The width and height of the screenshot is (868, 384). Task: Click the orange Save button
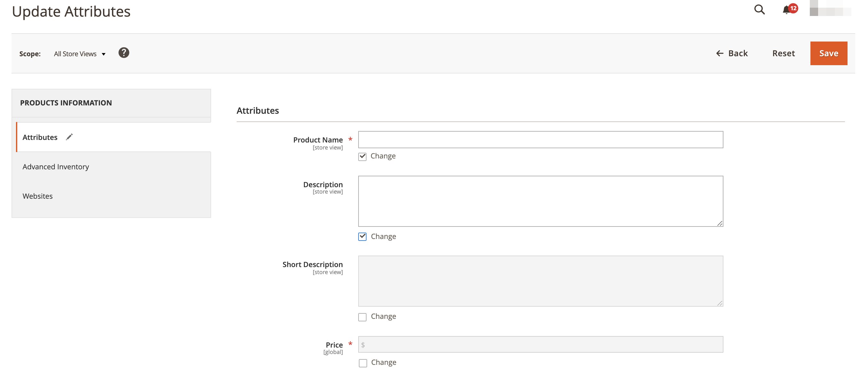[829, 53]
